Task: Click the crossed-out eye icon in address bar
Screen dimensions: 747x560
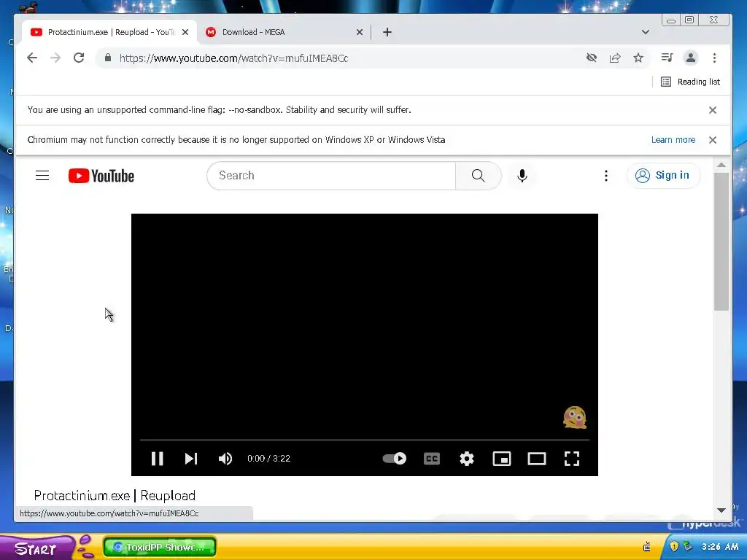Action: (591, 58)
